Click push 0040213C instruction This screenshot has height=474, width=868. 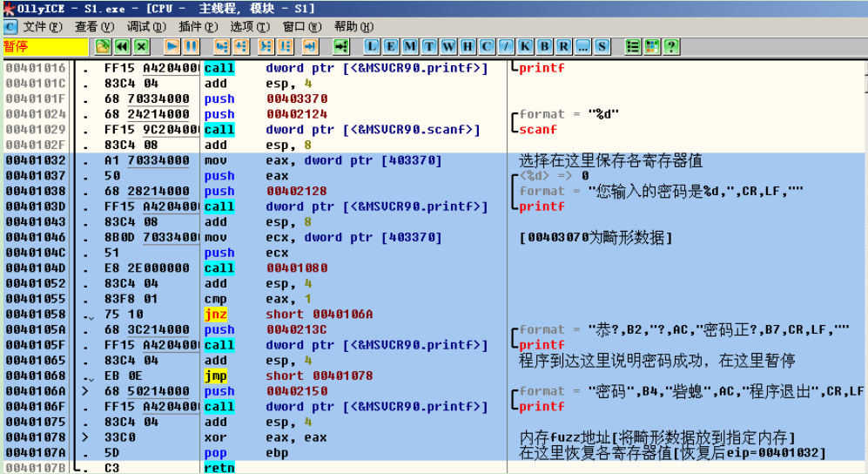click(266, 330)
